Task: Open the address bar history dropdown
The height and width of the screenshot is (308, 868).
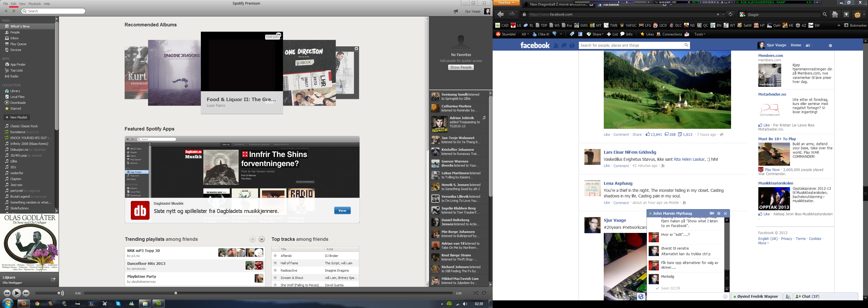Action: 723,14
